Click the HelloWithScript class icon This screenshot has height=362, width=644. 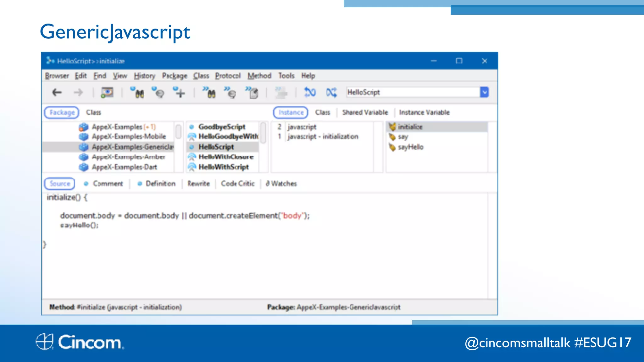(192, 167)
